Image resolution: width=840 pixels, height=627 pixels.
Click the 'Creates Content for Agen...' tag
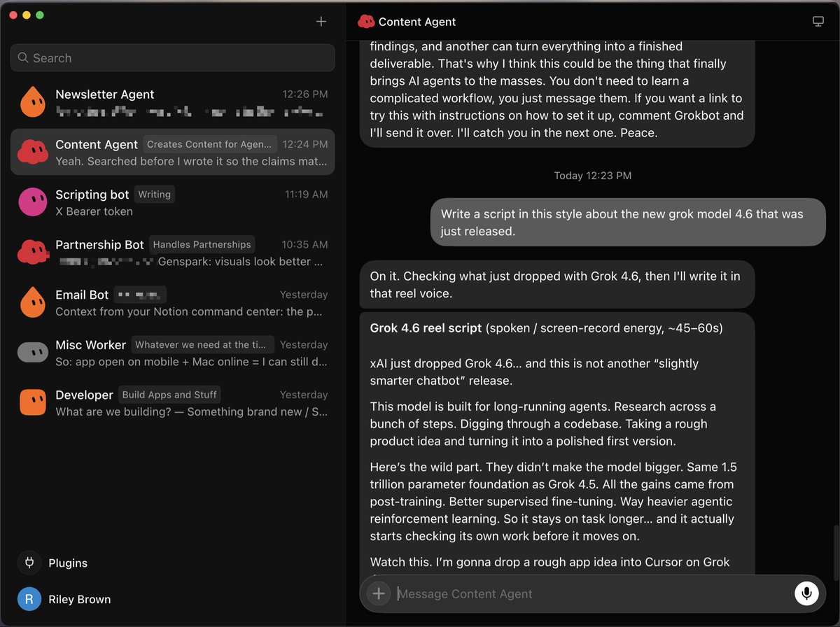(209, 144)
